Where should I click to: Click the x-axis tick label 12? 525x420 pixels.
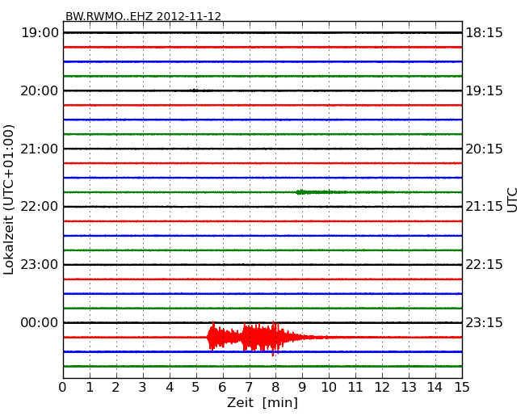(x=382, y=387)
